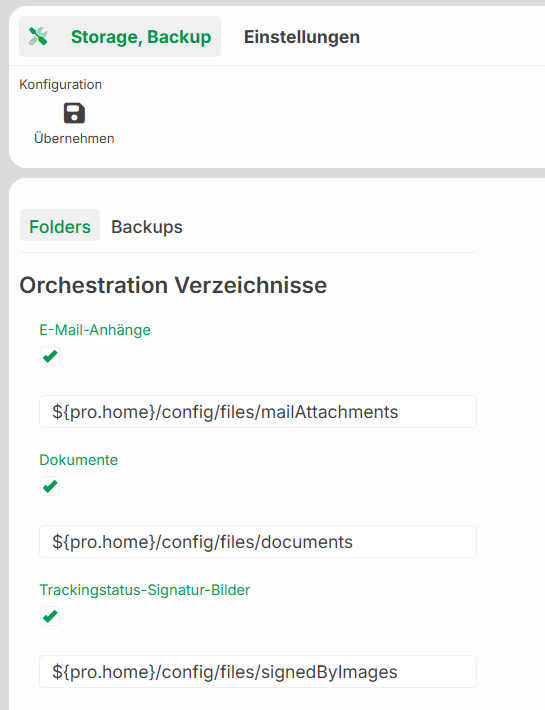Viewport: 545px width, 710px height.
Task: Click the Orchestration Verzeichnisse heading
Action: point(173,285)
